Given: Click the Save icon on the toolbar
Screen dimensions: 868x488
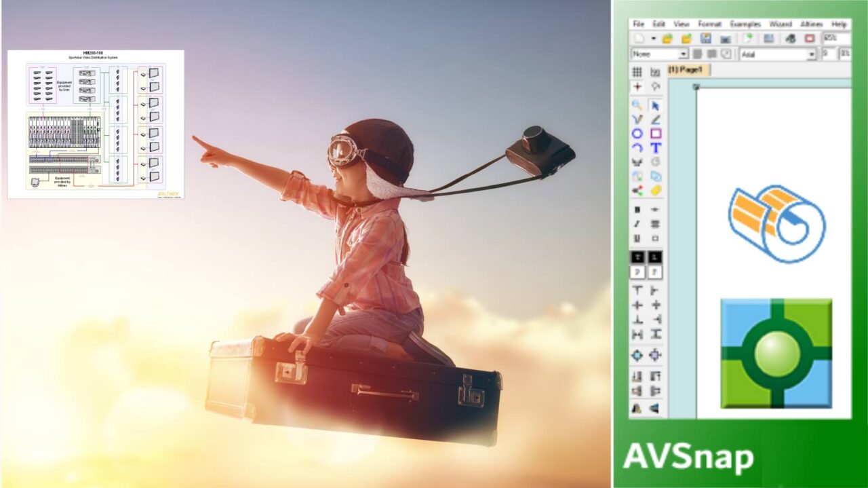Looking at the screenshot, I should (x=706, y=38).
